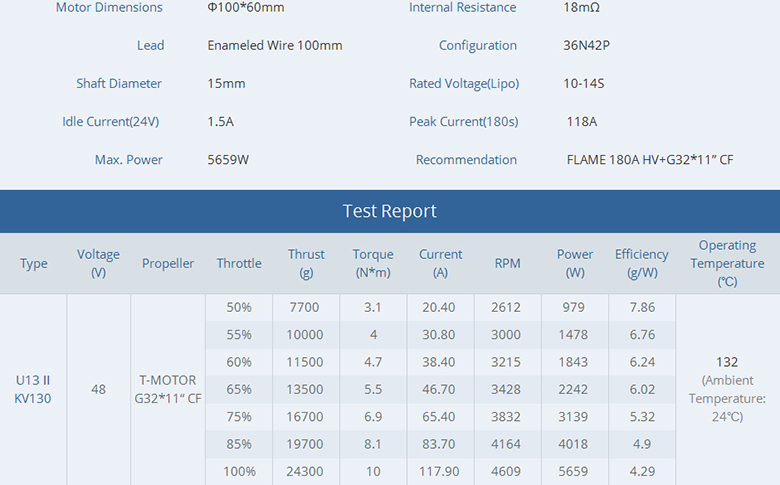Select the 50% throttle row cell

click(x=239, y=307)
